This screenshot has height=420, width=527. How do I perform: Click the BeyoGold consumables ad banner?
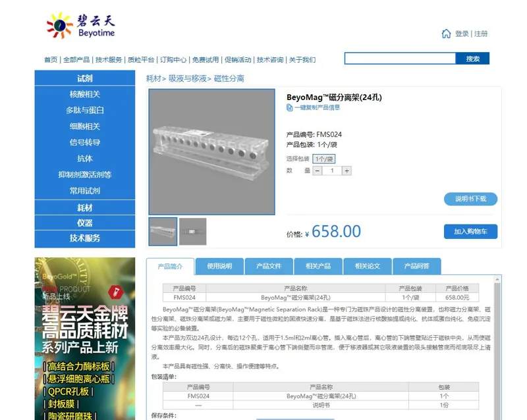coord(85,338)
